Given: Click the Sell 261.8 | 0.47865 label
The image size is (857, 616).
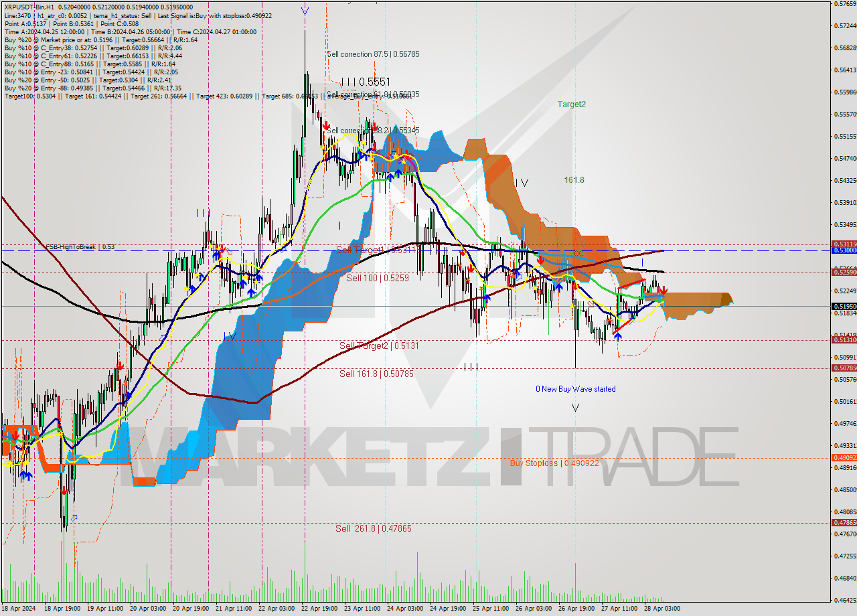Looking at the screenshot, I should pos(374,528).
